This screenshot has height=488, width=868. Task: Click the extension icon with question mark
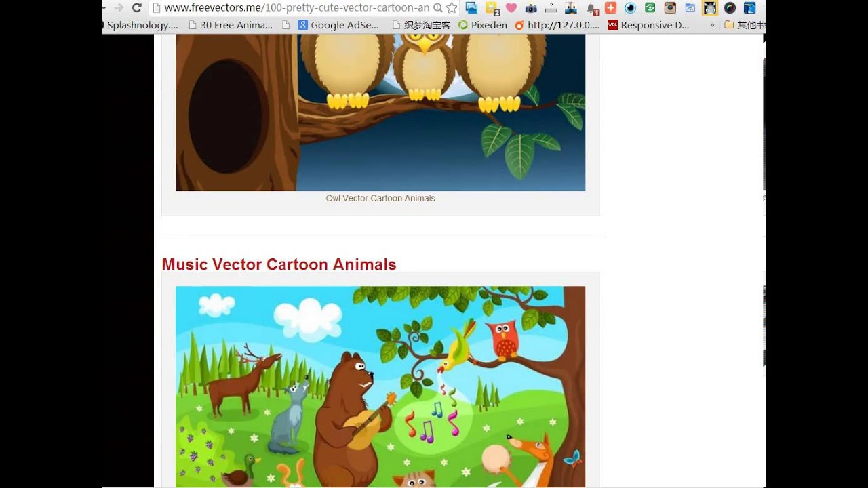pyautogui.click(x=551, y=8)
